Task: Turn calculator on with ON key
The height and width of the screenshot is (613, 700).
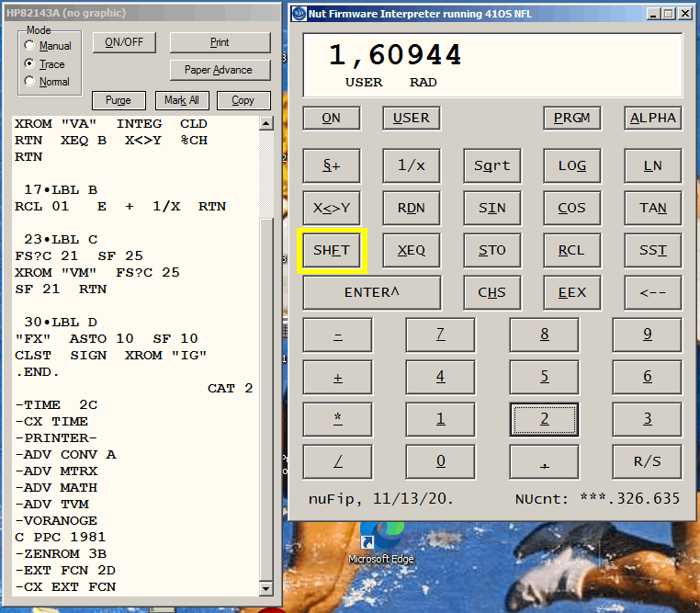Action: (x=332, y=118)
